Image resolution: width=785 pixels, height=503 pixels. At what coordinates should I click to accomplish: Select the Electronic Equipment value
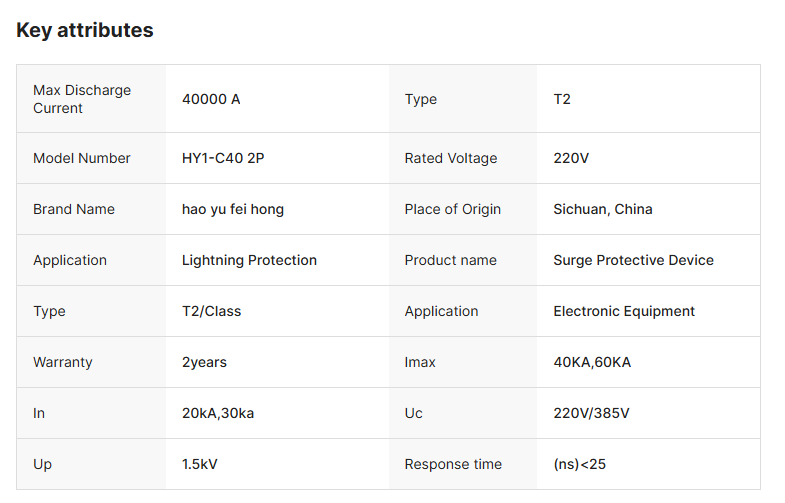(x=624, y=311)
